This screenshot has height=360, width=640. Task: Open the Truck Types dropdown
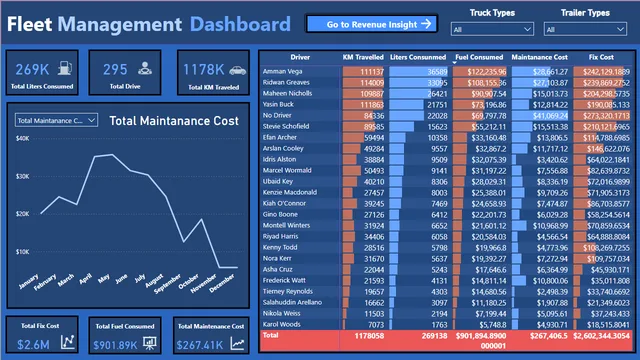coord(492,29)
